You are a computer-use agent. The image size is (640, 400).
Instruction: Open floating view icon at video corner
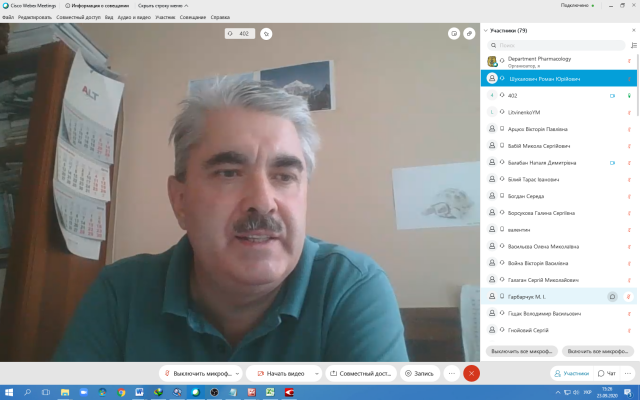point(469,34)
